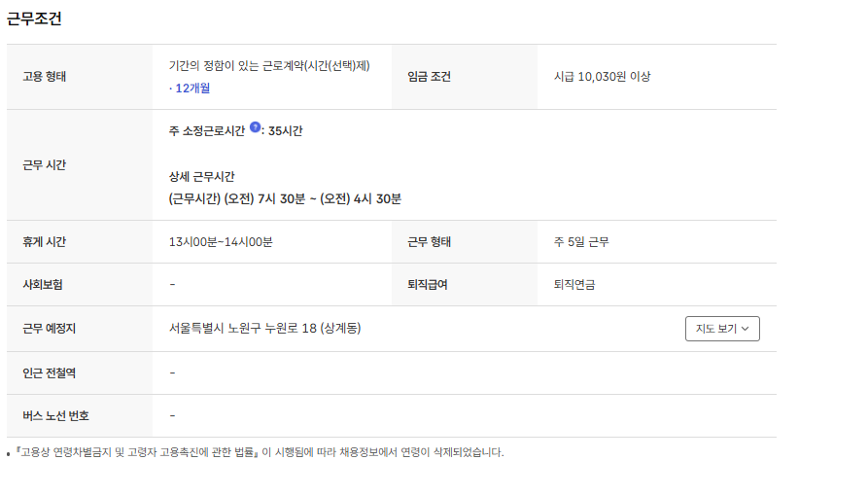Select the 임금 조건 header cell

(x=429, y=76)
